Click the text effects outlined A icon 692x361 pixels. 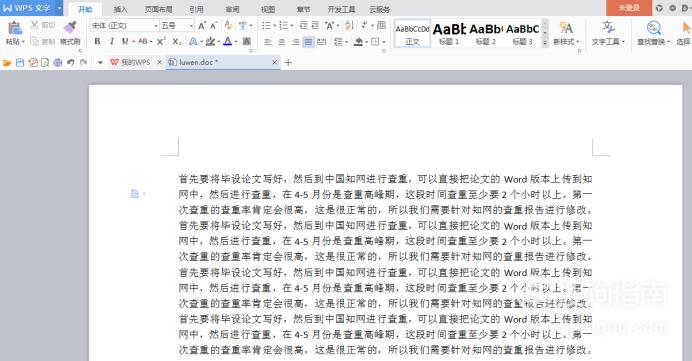(x=193, y=41)
